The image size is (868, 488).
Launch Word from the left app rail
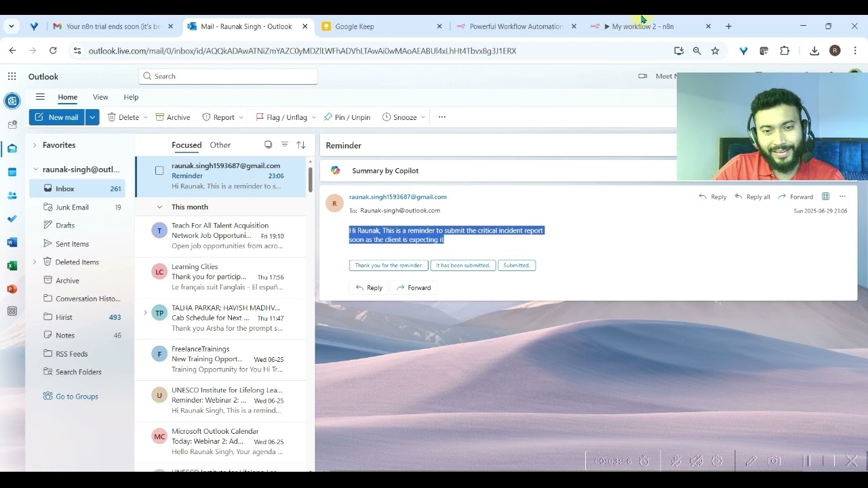(x=12, y=243)
